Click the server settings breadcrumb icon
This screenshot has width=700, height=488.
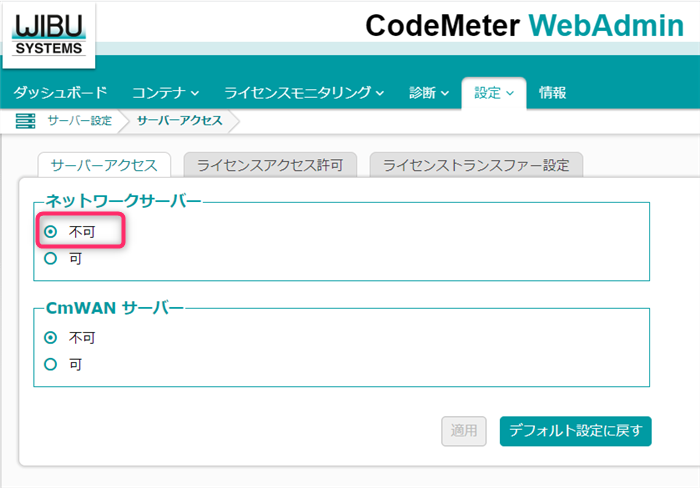[25, 121]
